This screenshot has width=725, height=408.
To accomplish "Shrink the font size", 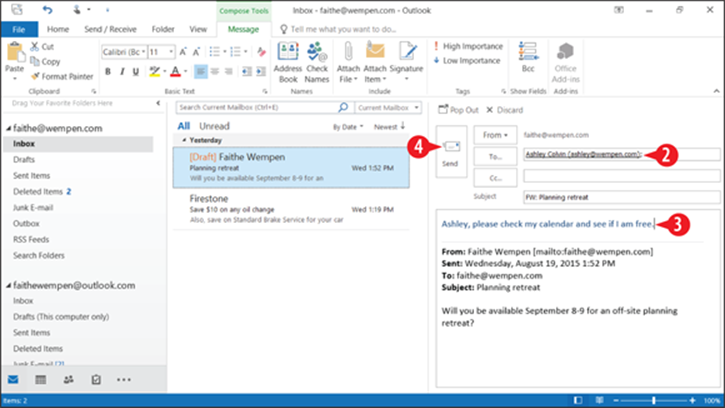I will tap(196, 52).
